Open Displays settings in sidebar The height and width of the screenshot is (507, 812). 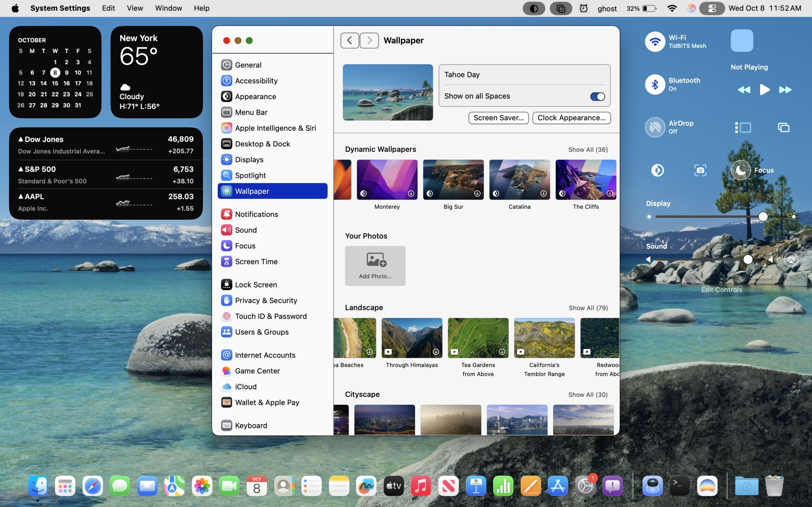point(249,160)
